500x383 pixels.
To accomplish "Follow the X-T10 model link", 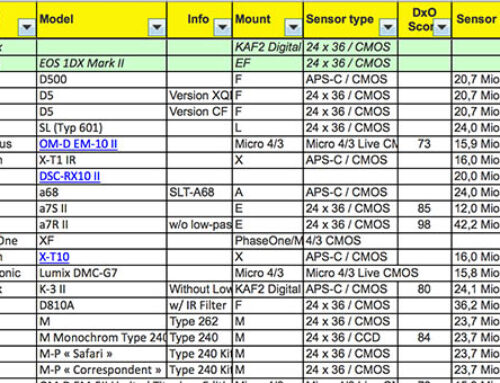I will tap(54, 257).
